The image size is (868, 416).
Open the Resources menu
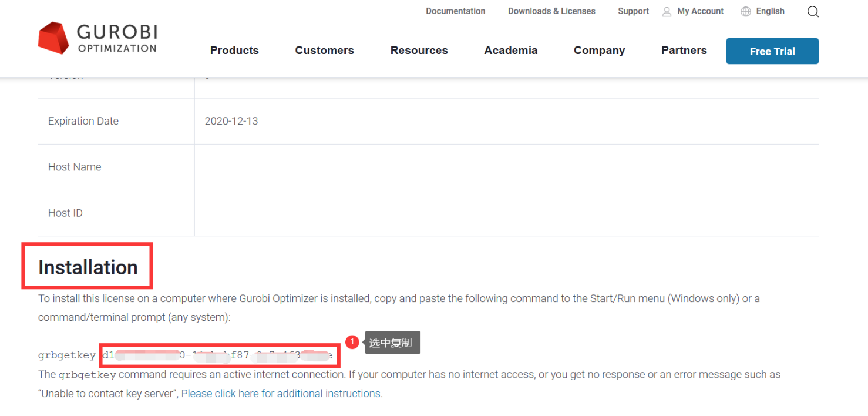[x=419, y=51]
